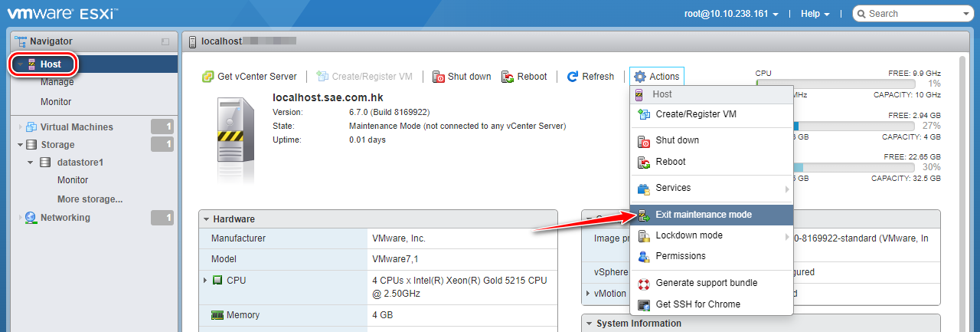Screen dimensions: 980x332
Task: Expand the Virtual Machines tree node
Action: coord(21,127)
